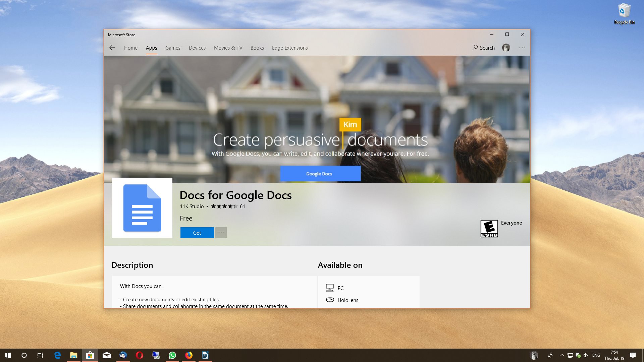Click the Docs for Google Docs title
644x362 pixels.
(x=235, y=195)
